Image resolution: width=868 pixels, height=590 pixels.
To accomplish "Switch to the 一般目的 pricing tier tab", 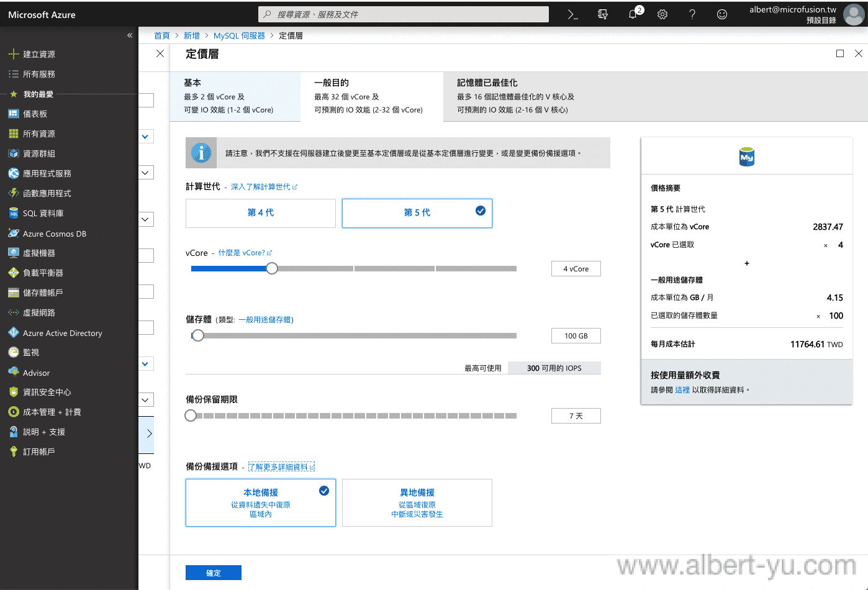I will coord(372,96).
